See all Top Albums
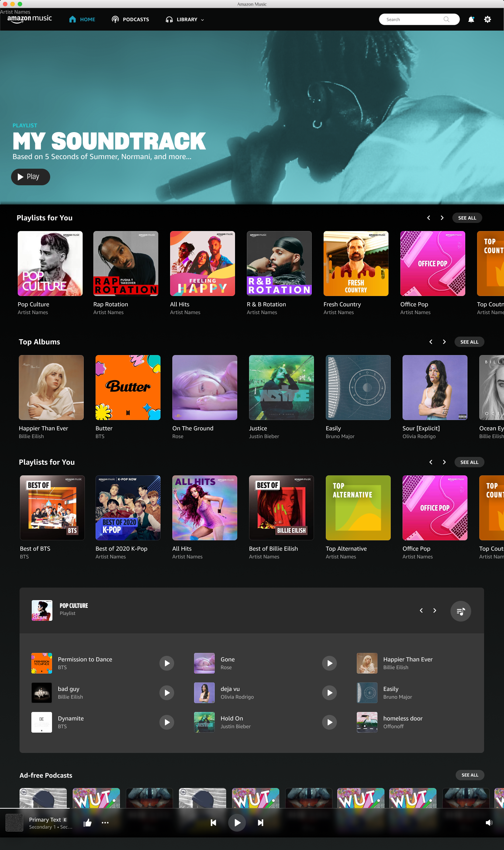 tap(469, 342)
